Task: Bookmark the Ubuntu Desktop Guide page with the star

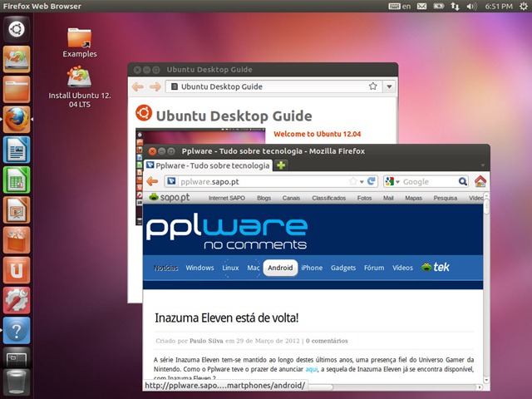Action: 373,86
